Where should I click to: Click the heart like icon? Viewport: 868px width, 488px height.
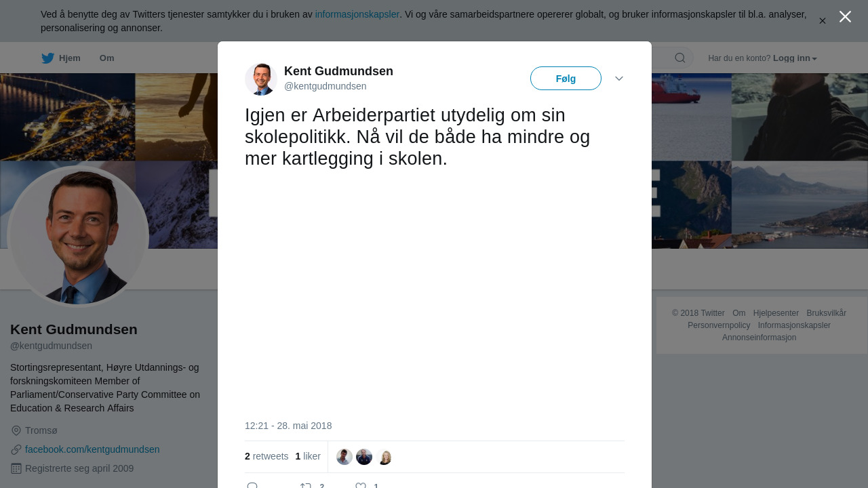click(x=361, y=485)
